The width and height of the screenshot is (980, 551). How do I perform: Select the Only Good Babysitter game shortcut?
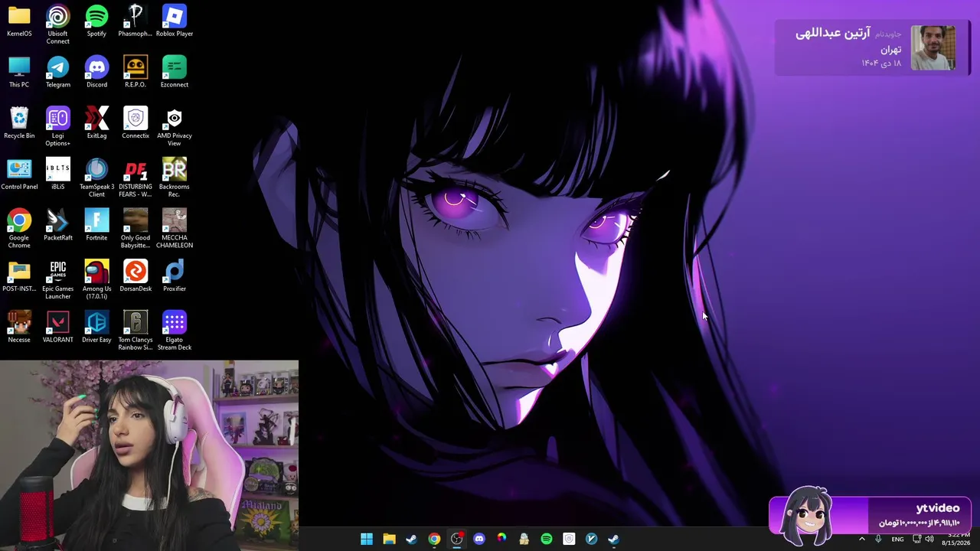click(x=136, y=230)
